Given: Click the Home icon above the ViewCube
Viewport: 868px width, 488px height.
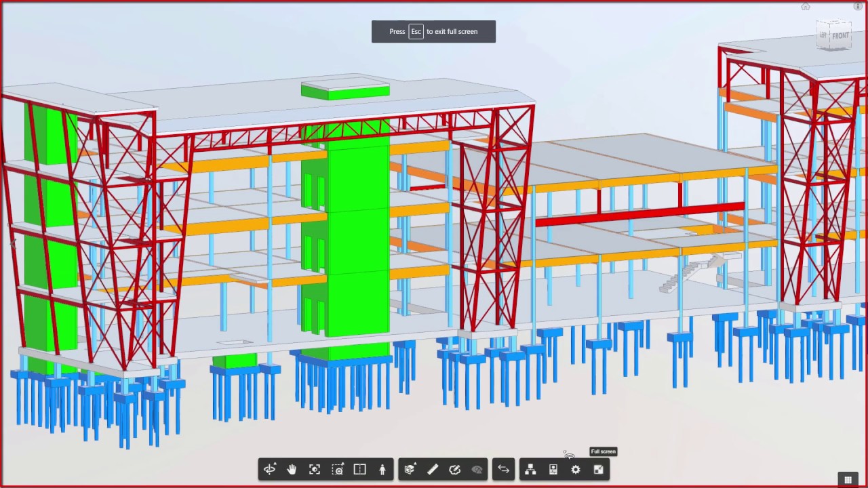Looking at the screenshot, I should click(x=806, y=6).
